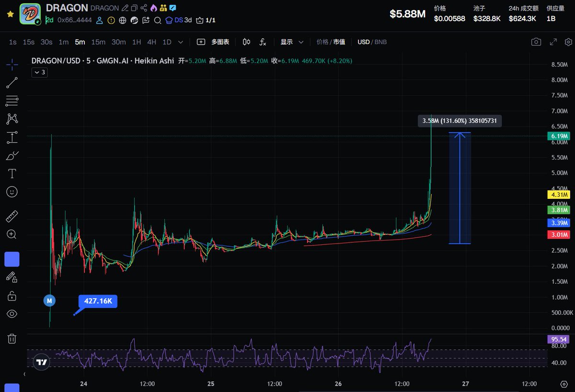Switch to the 1H timeframe

[137, 42]
